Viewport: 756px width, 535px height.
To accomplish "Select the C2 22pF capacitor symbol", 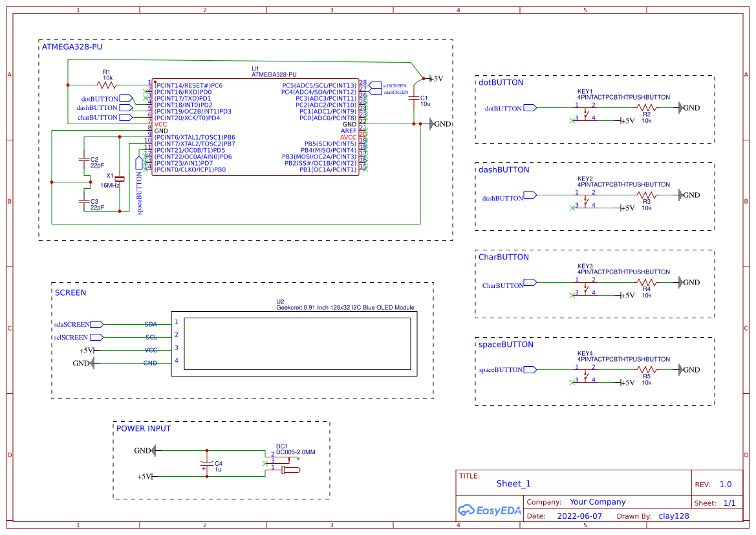I will [x=84, y=158].
